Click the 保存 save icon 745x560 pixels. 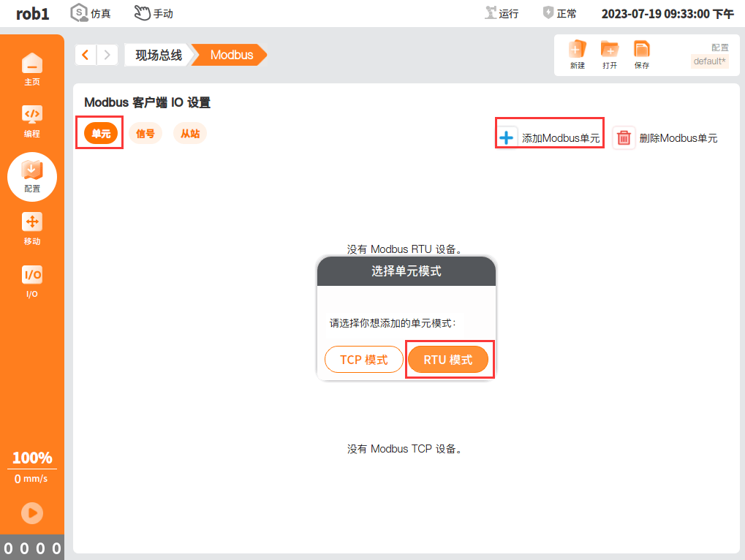(641, 55)
